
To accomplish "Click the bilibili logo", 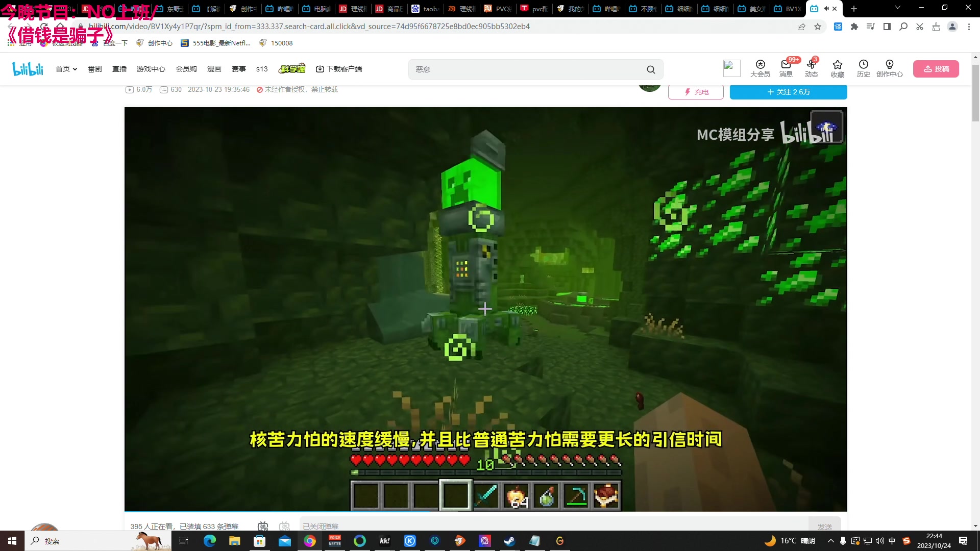I will [28, 69].
